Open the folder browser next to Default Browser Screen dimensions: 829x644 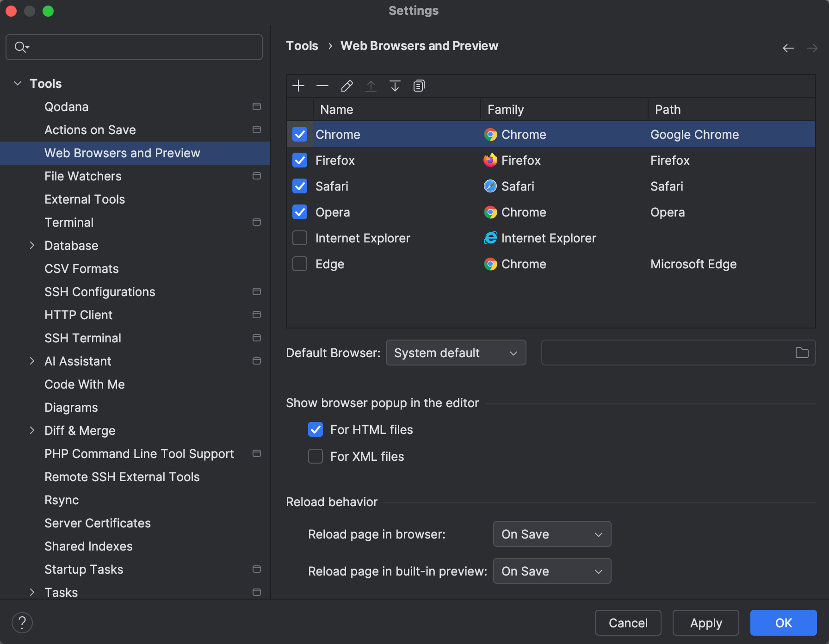point(802,353)
